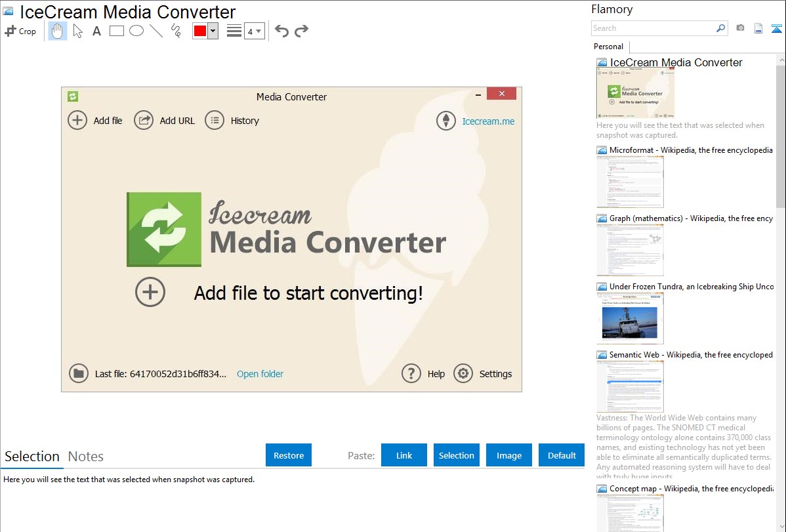The image size is (786, 532).
Task: Click Add file in Media Converter toolbar
Action: (x=95, y=120)
